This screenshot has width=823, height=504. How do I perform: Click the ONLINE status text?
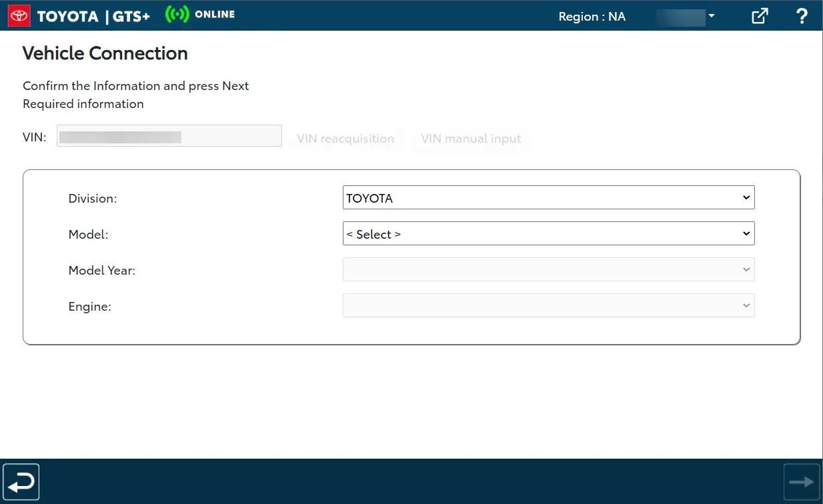[x=215, y=15]
